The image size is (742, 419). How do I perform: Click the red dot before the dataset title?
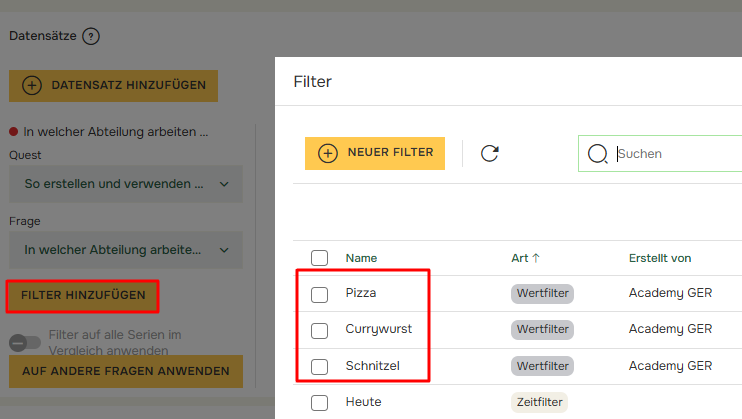pyautogui.click(x=14, y=131)
